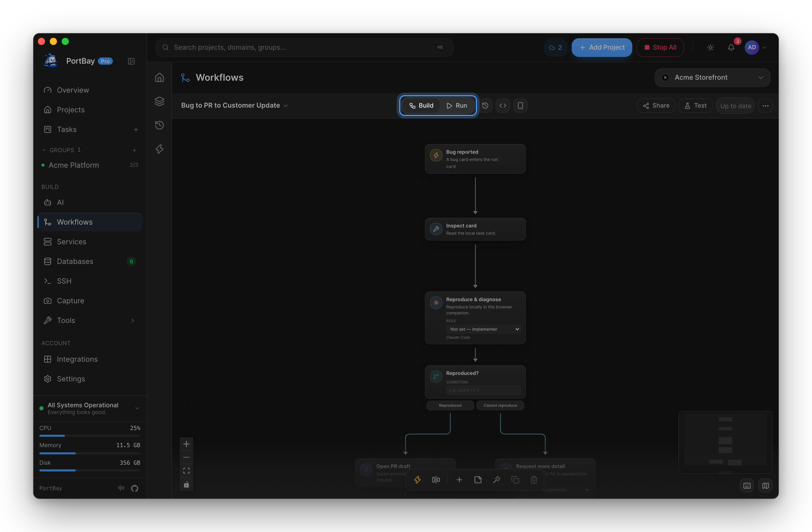
Task: Open the layers stack icon in rail
Action: click(x=159, y=101)
